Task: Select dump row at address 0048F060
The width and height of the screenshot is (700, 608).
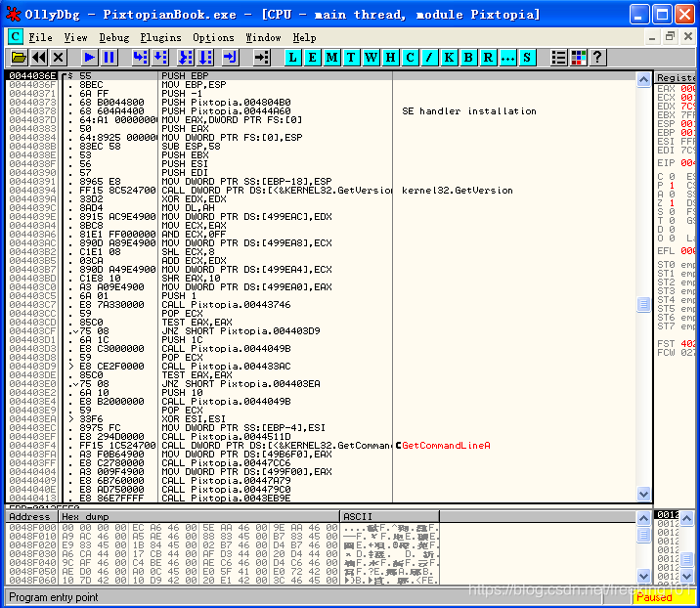Action: 222,581
